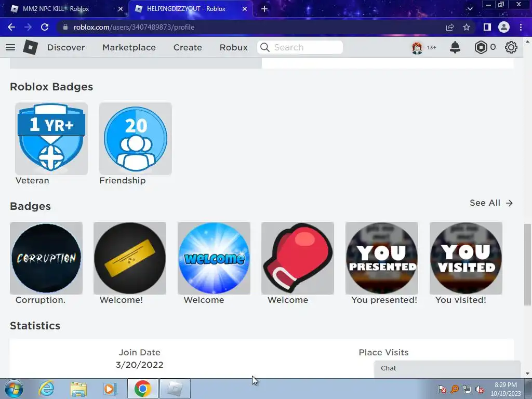This screenshot has width=532, height=399.
Task: Launch Internet Explorer from the taskbar
Action: coord(46,389)
